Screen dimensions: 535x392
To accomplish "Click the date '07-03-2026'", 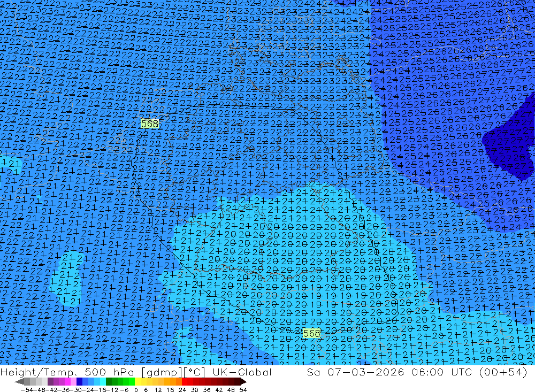I will point(365,372).
